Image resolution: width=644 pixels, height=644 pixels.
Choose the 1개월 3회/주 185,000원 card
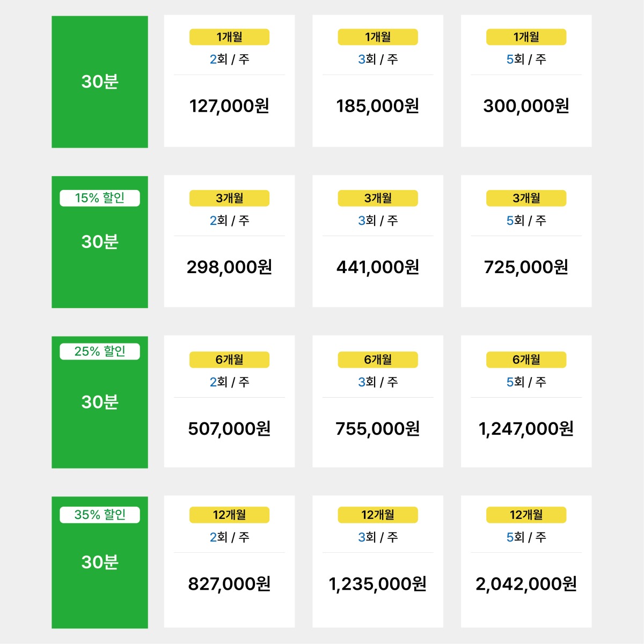click(x=378, y=81)
